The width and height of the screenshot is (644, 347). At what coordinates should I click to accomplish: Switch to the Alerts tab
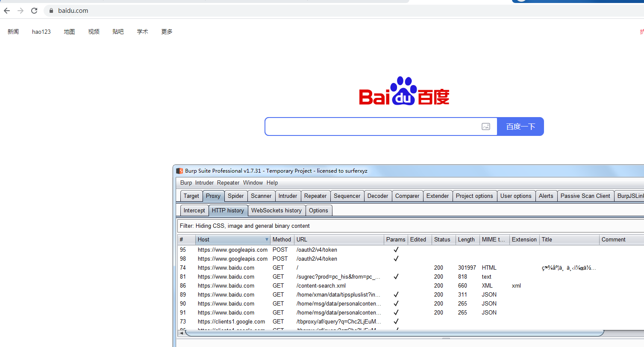click(x=546, y=196)
